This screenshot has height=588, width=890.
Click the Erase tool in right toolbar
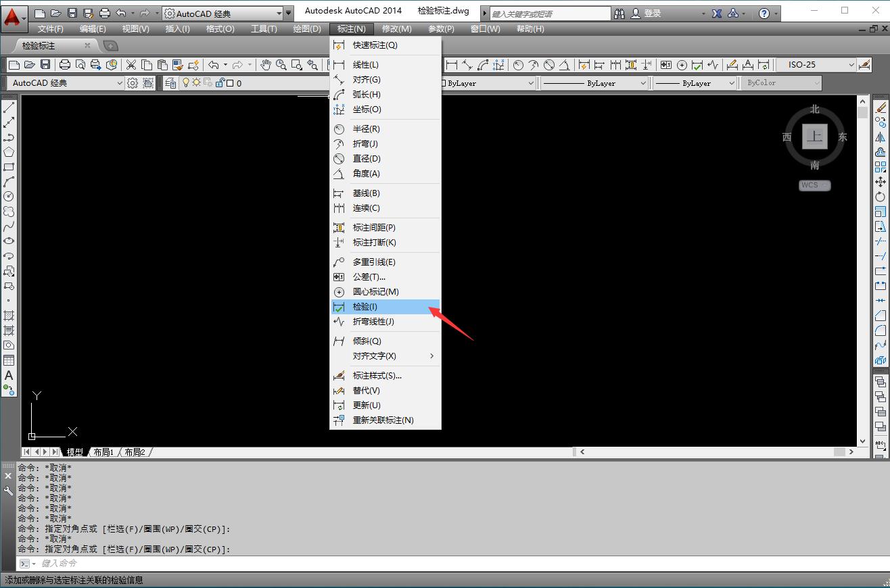pos(881,107)
